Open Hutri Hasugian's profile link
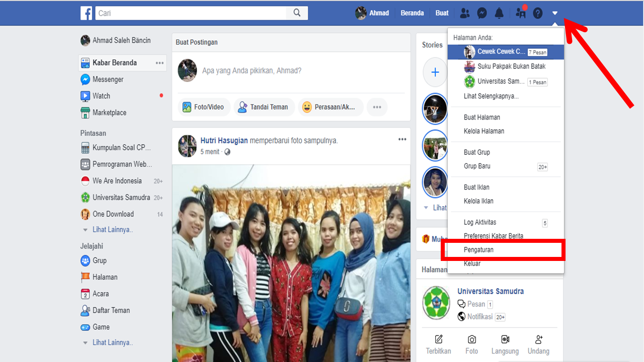 (x=224, y=141)
